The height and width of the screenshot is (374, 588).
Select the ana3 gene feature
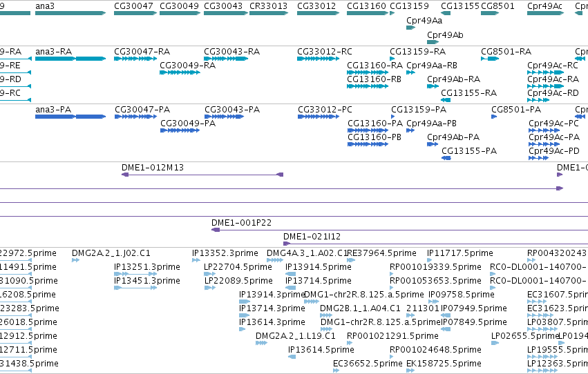(x=70, y=13)
